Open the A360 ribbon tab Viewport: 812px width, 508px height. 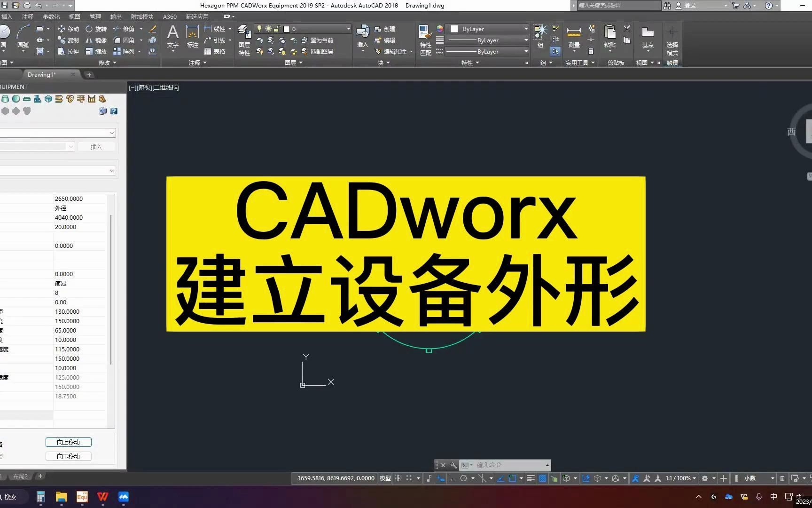coord(170,16)
